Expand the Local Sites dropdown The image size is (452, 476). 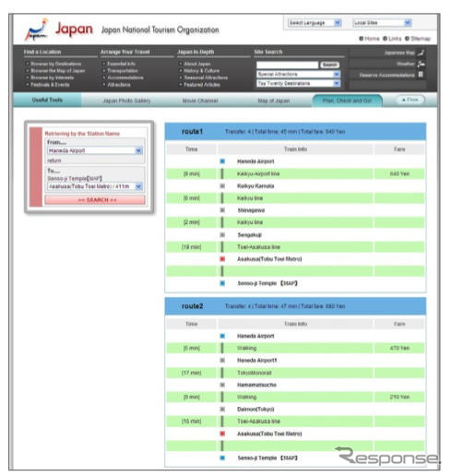(382, 23)
